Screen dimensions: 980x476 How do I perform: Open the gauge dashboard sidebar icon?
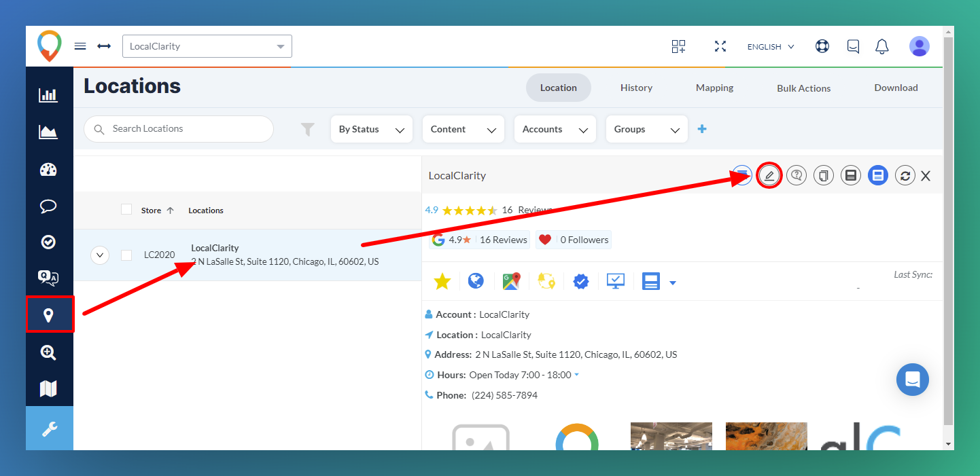[x=48, y=170]
